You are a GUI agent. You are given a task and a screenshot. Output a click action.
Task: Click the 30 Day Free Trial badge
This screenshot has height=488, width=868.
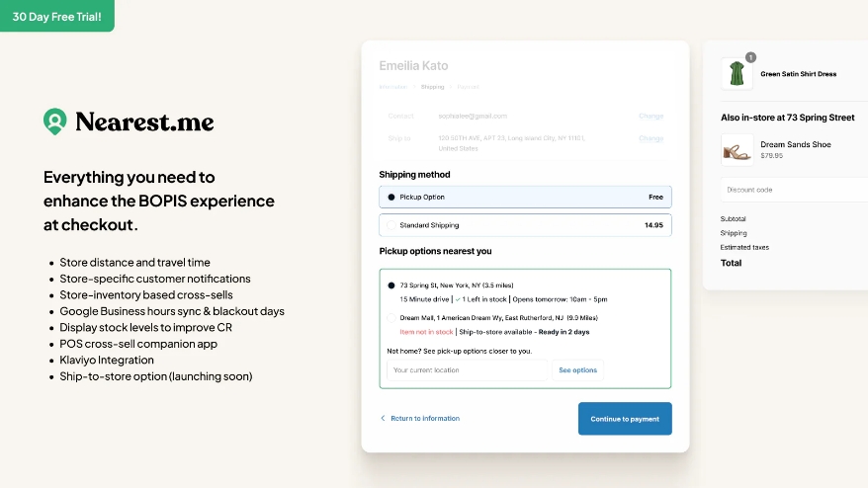(x=56, y=16)
